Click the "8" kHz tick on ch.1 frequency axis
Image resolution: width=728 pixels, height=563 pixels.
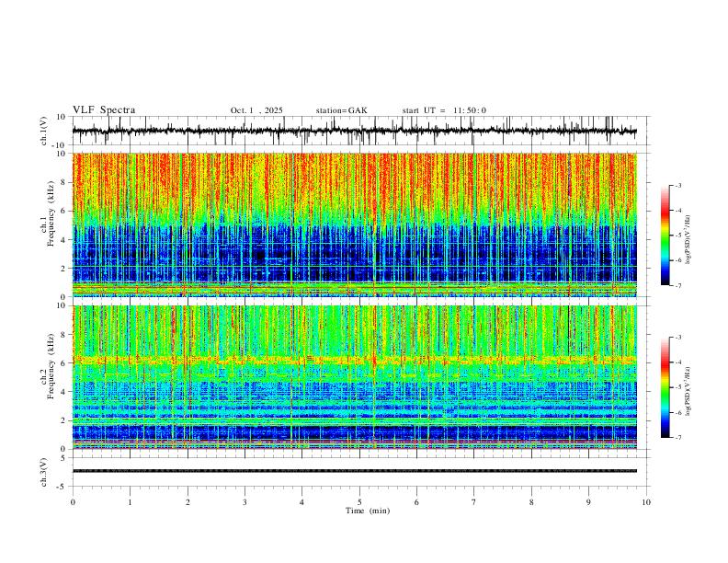(64, 182)
